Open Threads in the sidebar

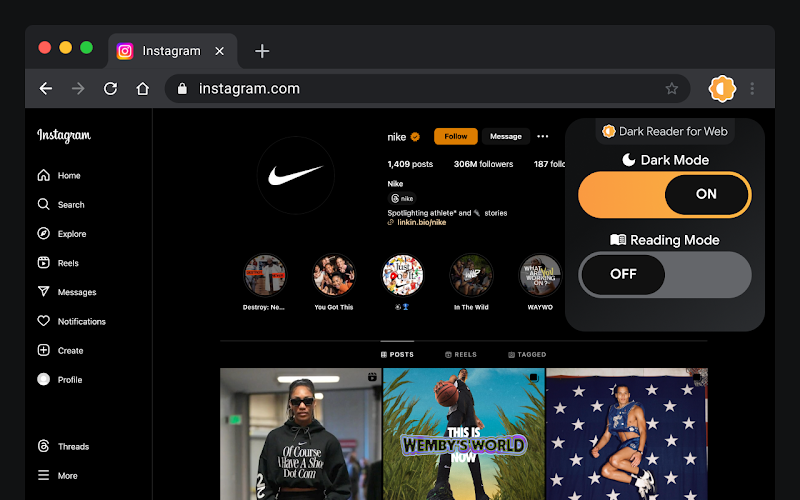point(63,446)
